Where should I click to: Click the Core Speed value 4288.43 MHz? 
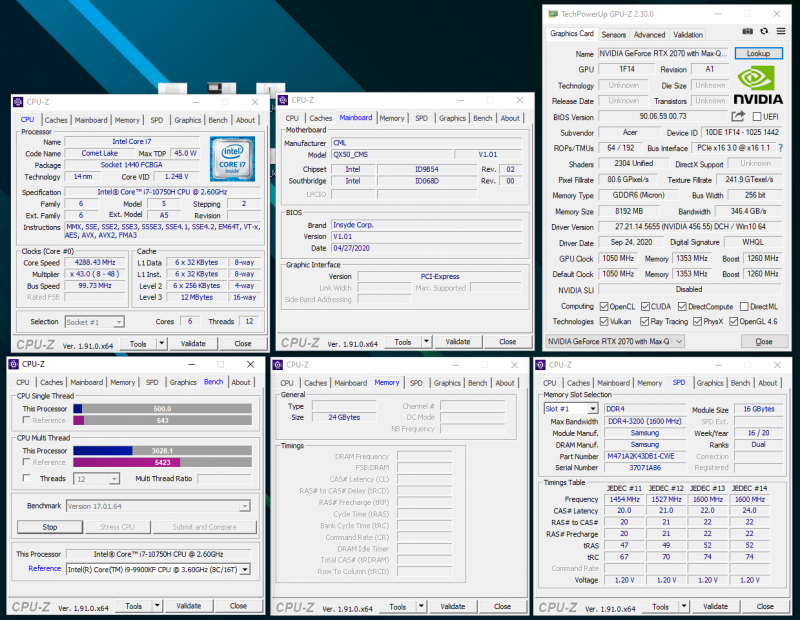click(x=95, y=262)
